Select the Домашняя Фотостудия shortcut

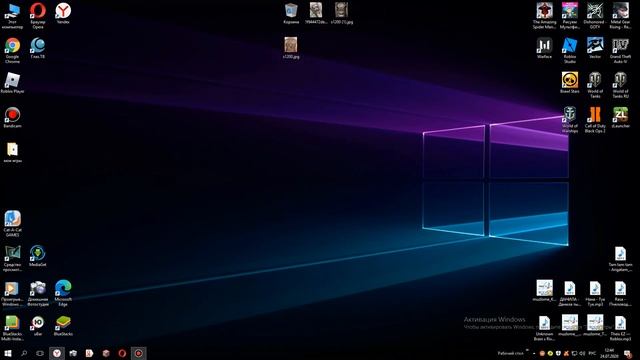click(38, 293)
